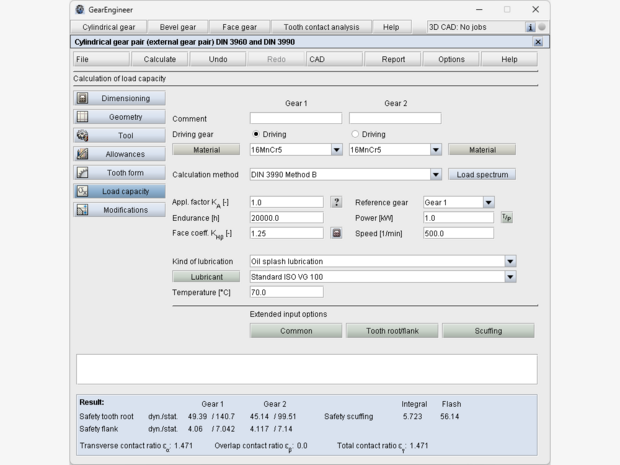The width and height of the screenshot is (620, 465).
Task: Select Gear 1 as driving gear
Action: [257, 134]
